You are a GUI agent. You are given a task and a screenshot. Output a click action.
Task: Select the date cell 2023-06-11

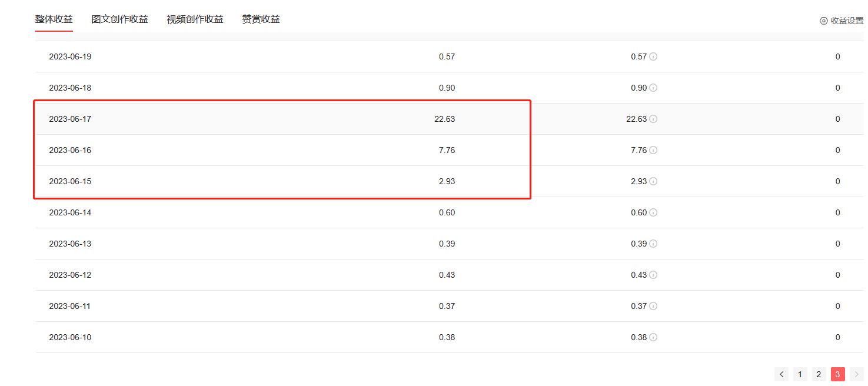(x=70, y=306)
